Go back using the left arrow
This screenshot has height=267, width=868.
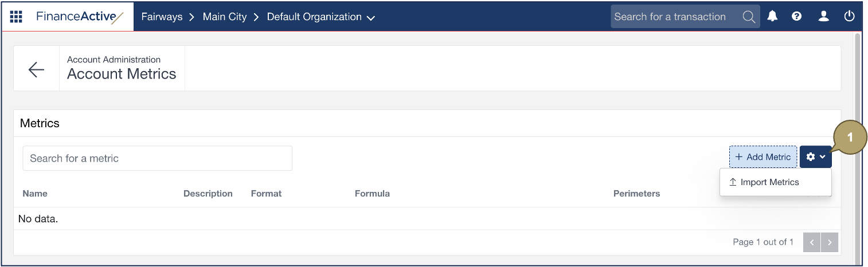(36, 69)
